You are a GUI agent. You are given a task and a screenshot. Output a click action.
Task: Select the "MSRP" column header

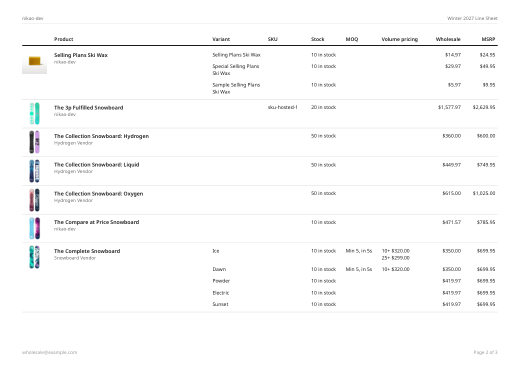pos(488,39)
